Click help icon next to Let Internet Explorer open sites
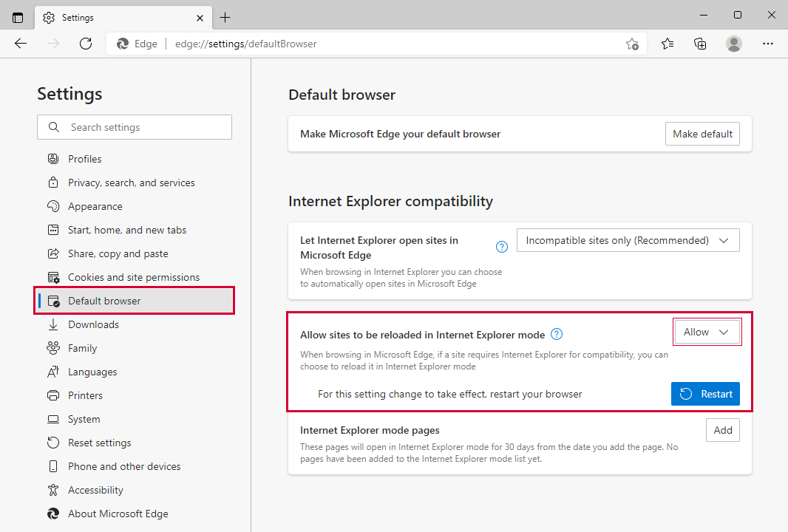This screenshot has width=788, height=532. [502, 247]
